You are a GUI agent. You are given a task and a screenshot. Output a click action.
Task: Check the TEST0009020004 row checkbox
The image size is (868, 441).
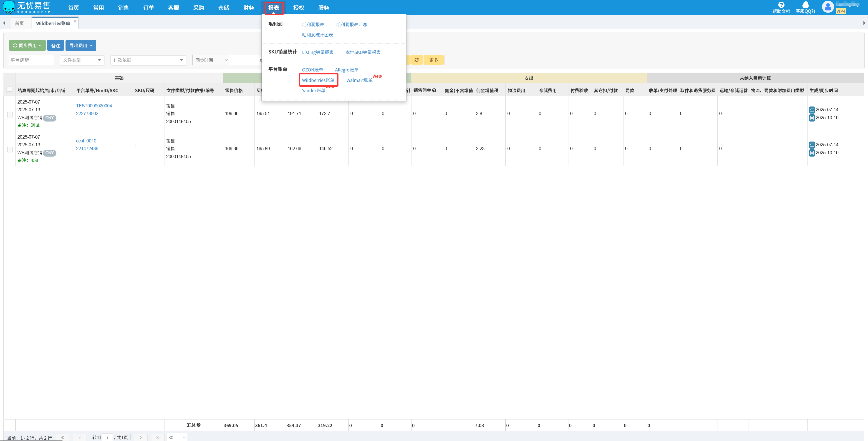10,114
